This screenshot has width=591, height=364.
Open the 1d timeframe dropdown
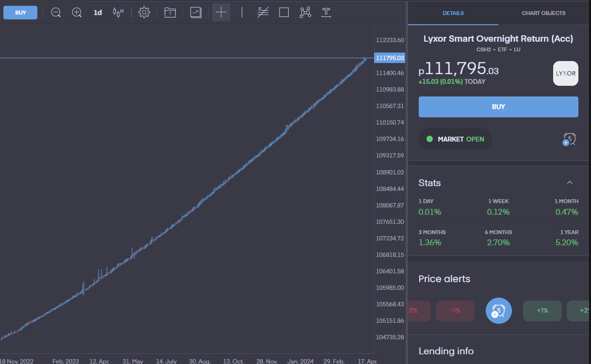(x=98, y=13)
